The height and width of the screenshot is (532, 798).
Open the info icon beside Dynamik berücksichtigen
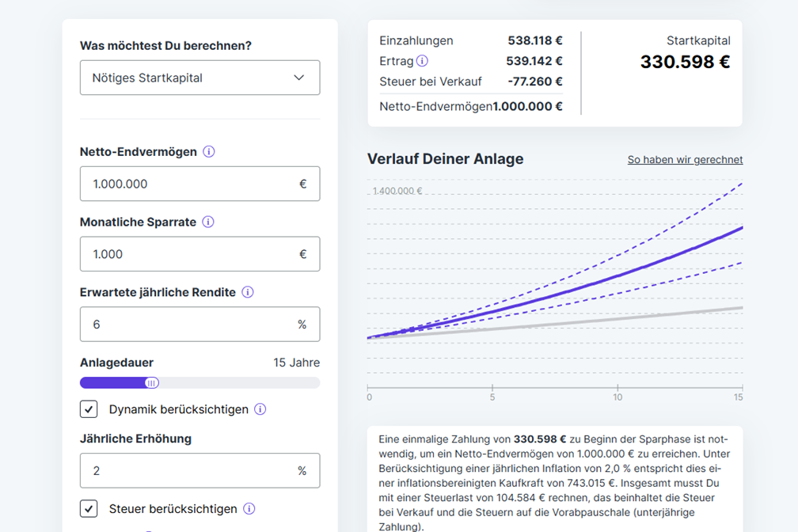pos(260,409)
